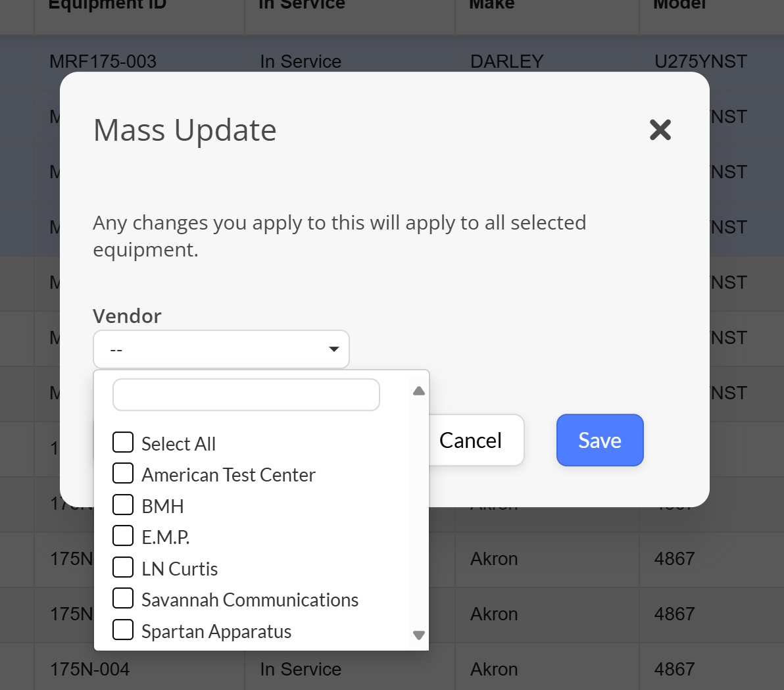Screen dimensions: 784x690
Task: Close the Mass Update dialog with X
Action: point(660,130)
